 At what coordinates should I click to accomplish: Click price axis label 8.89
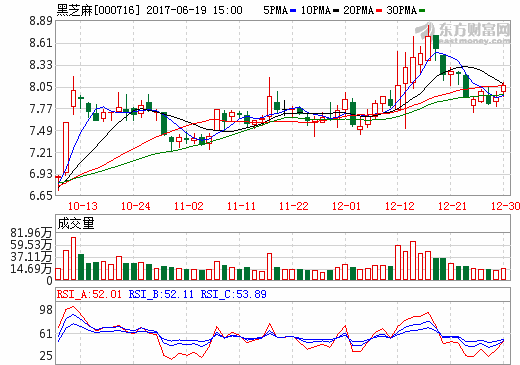pos(41,21)
